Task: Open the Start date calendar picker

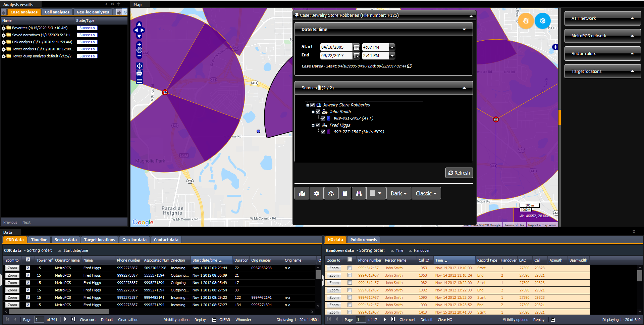Action: tap(356, 47)
